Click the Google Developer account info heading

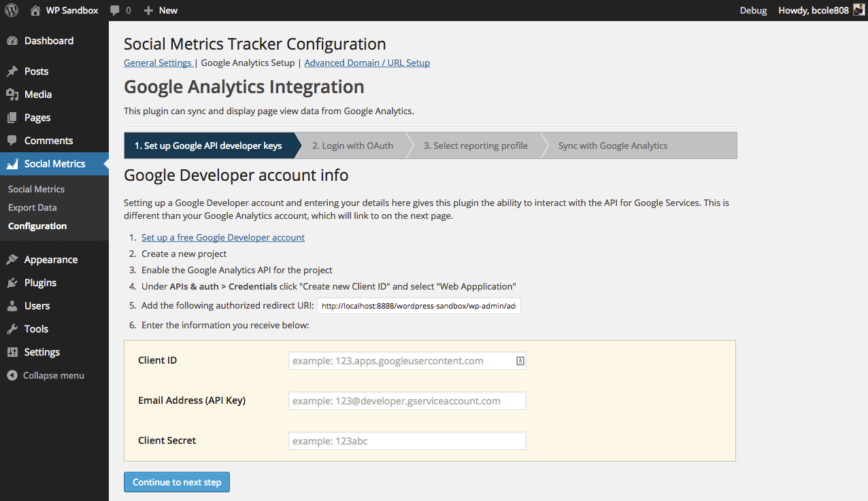click(x=236, y=175)
